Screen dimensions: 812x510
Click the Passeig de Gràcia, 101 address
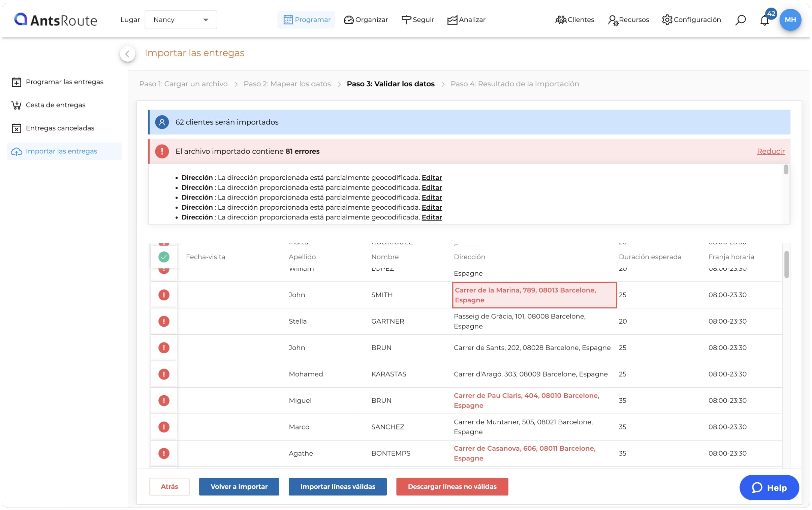520,321
